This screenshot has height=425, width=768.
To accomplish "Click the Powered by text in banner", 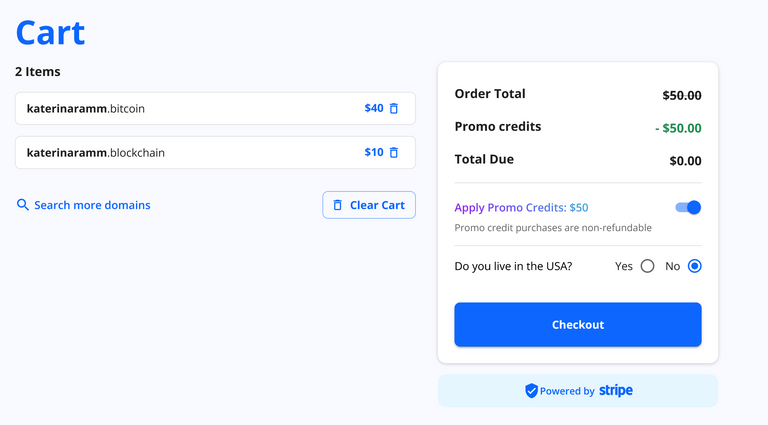I will point(567,391).
